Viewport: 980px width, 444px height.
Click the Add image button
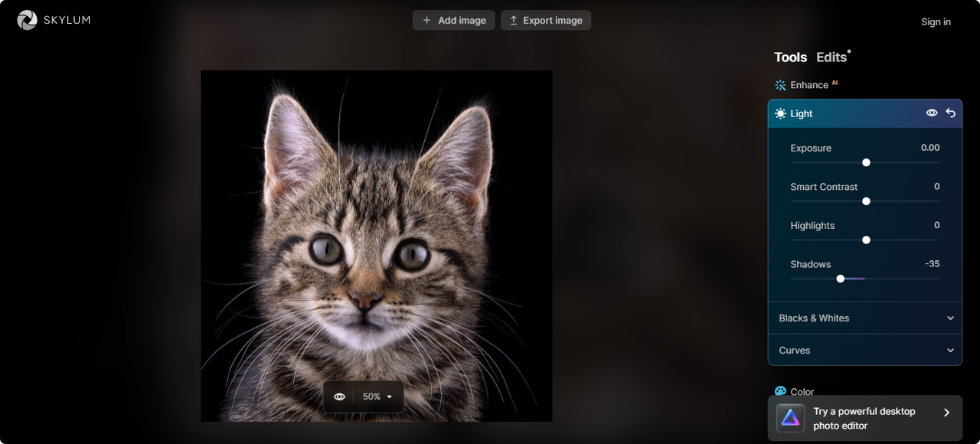click(x=454, y=21)
